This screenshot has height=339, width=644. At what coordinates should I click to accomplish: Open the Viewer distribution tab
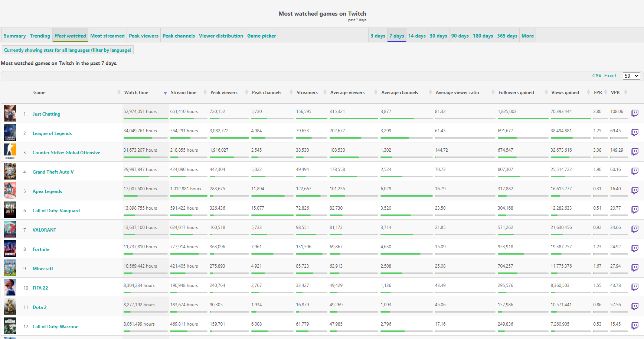pyautogui.click(x=221, y=36)
